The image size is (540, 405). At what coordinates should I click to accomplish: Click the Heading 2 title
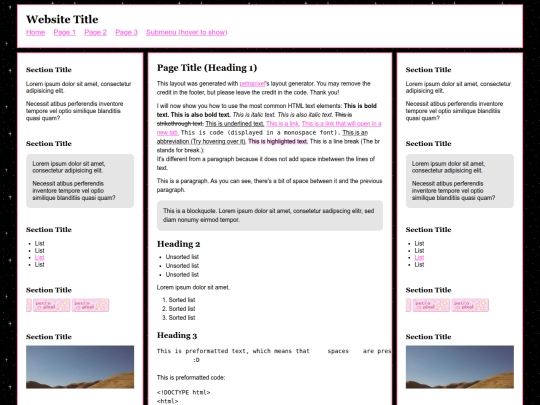178,244
